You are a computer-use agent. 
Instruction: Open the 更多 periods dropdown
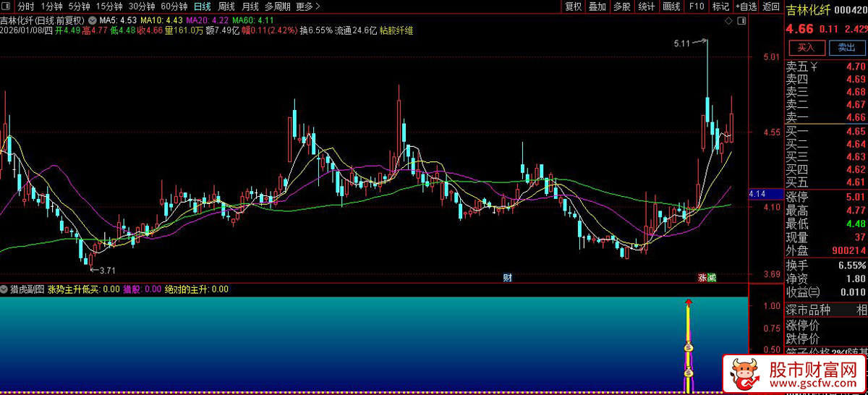pyautogui.click(x=307, y=7)
